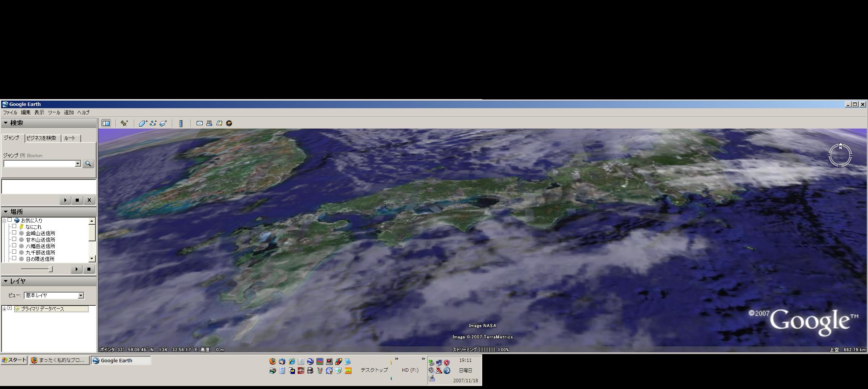The width and height of the screenshot is (868, 389).
Task: Stop the places tour
Action: point(89,269)
